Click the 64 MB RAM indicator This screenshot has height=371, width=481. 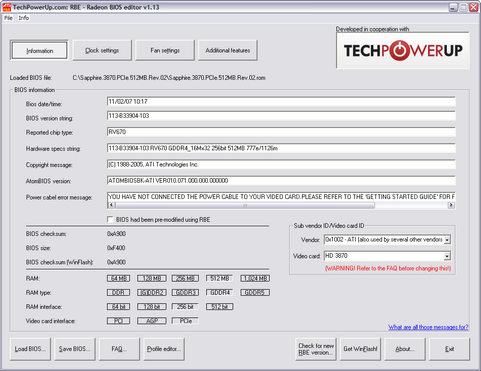(x=118, y=278)
